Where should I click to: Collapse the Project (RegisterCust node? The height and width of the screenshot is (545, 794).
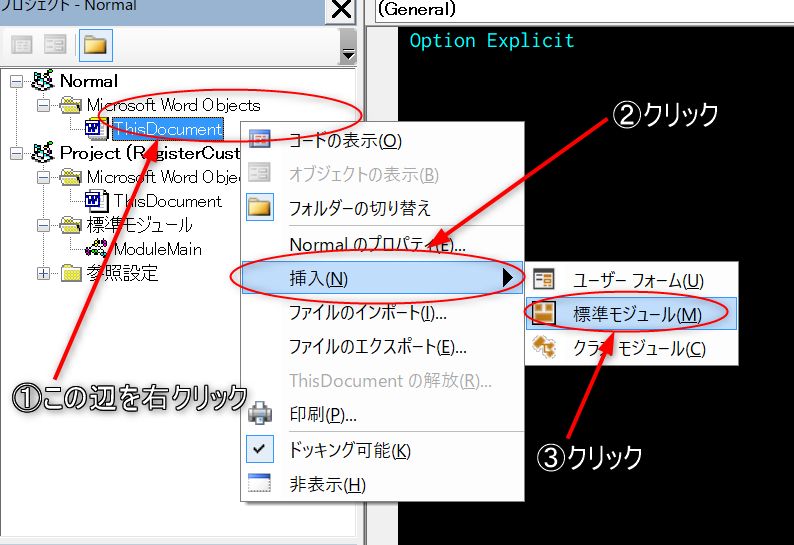coord(17,153)
